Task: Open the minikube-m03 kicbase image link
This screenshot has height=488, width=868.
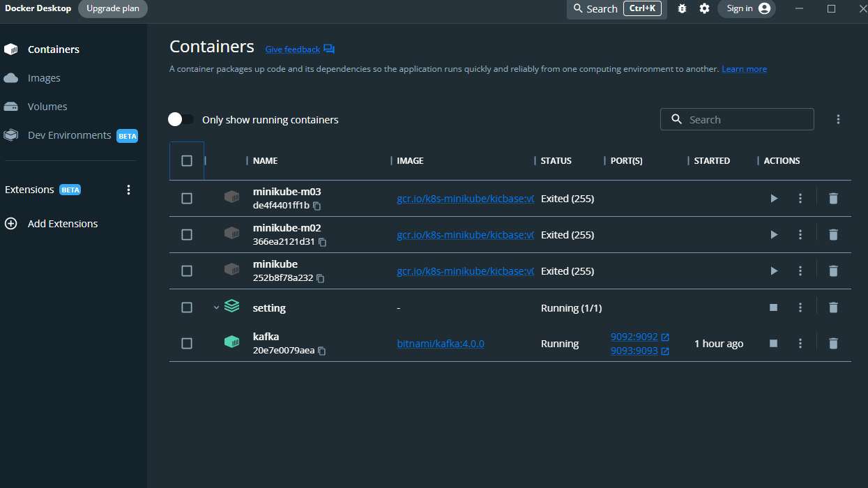Action: pos(465,199)
